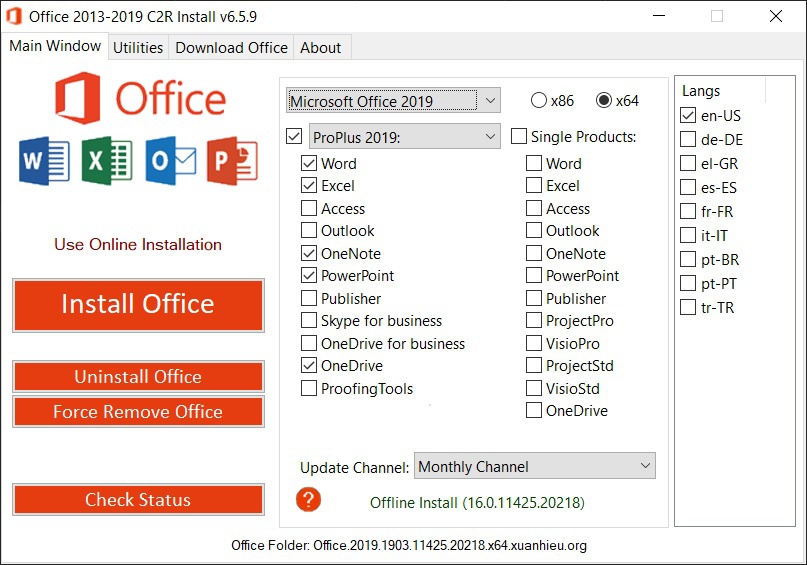Image resolution: width=807 pixels, height=565 pixels.
Task: Click the Word app icon
Action: (x=44, y=161)
